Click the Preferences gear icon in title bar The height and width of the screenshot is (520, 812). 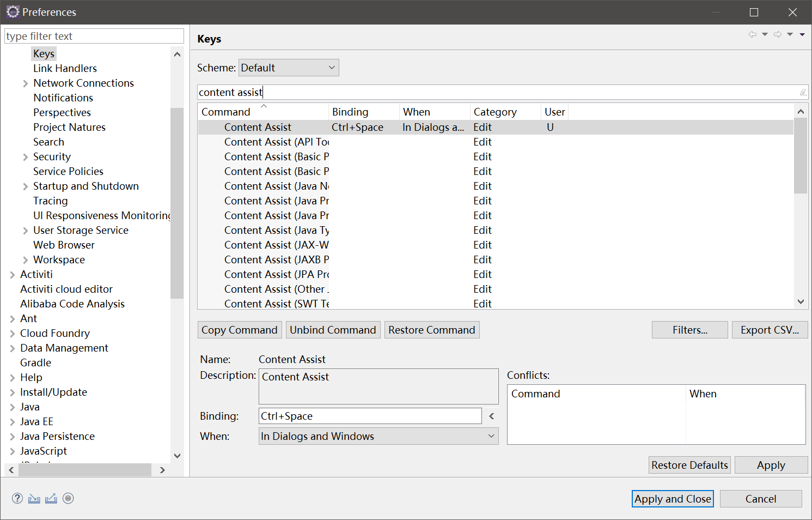click(x=13, y=12)
